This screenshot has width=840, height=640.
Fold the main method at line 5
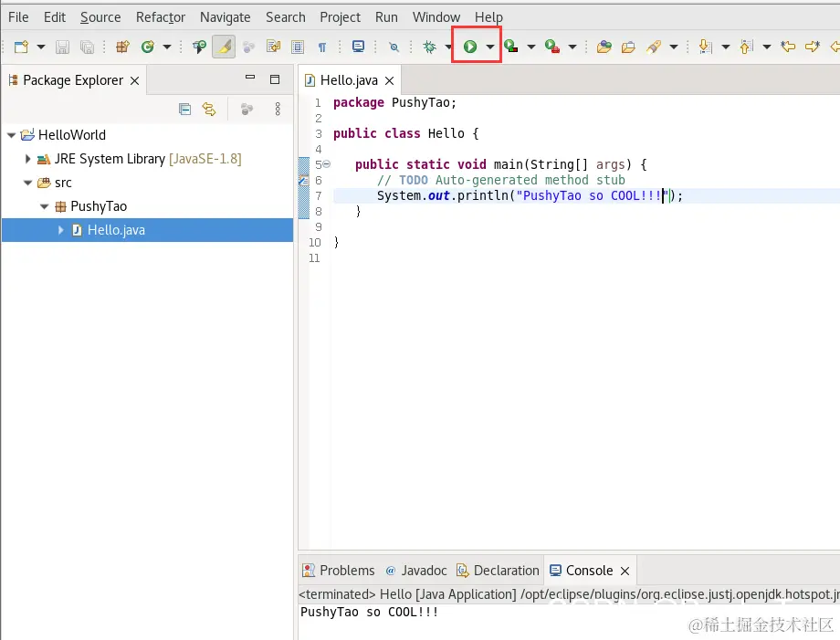click(326, 164)
